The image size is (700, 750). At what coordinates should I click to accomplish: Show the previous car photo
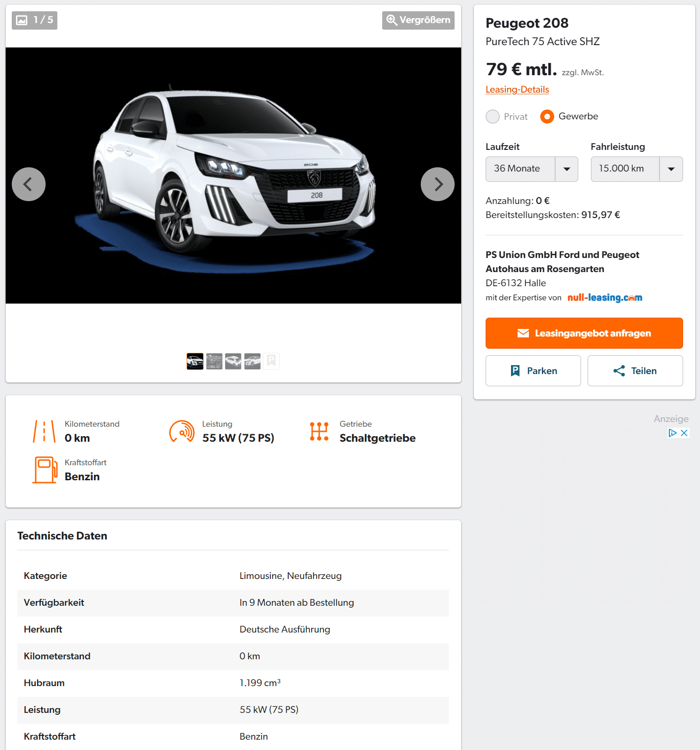pyautogui.click(x=29, y=184)
